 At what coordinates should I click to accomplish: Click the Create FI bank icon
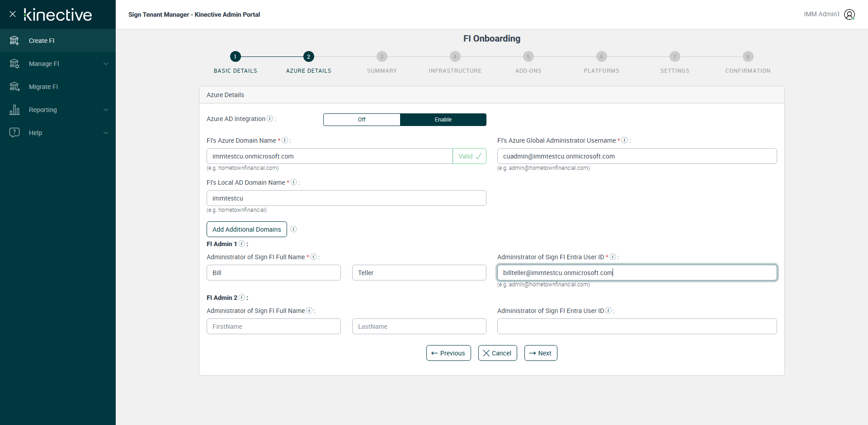pyautogui.click(x=14, y=41)
